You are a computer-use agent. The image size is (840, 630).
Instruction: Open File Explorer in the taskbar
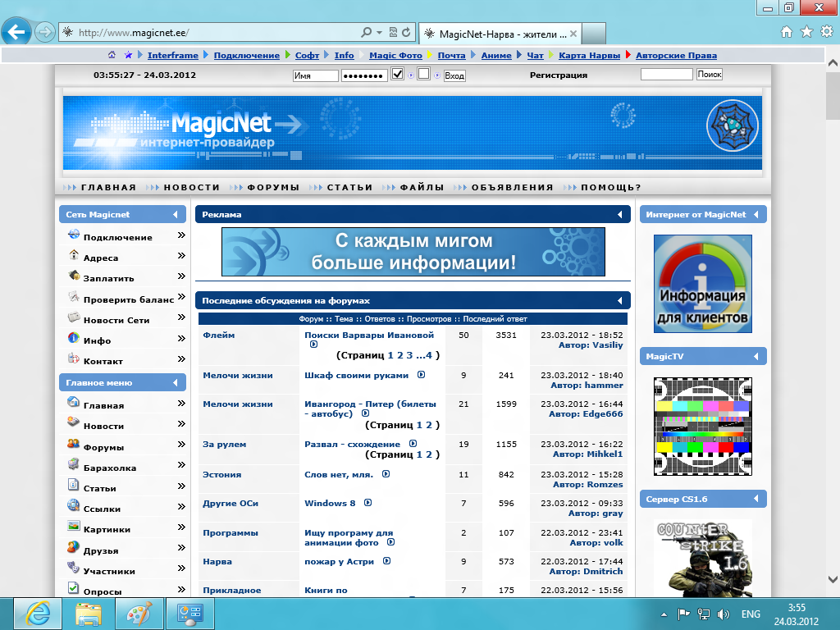(89, 614)
